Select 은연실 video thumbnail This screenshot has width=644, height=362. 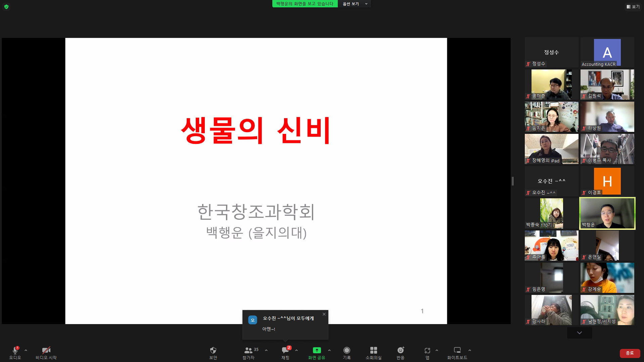coord(607,246)
